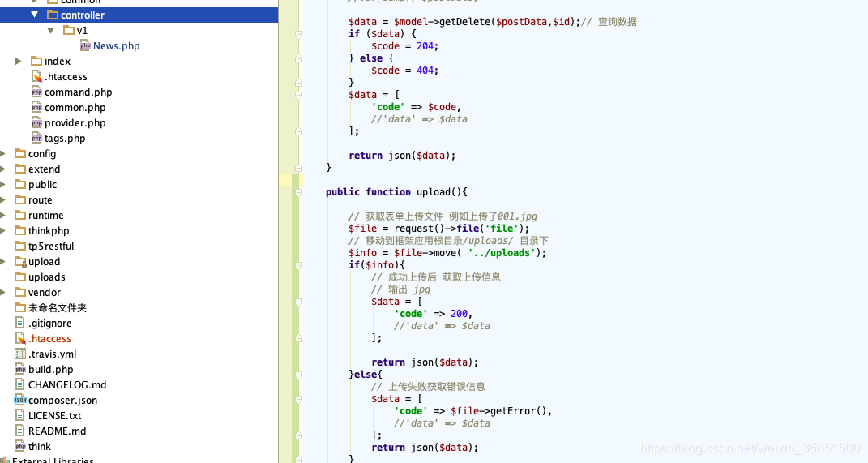Click the thinkphp folder icon
Screen dimensions: 868x463
tap(20, 230)
